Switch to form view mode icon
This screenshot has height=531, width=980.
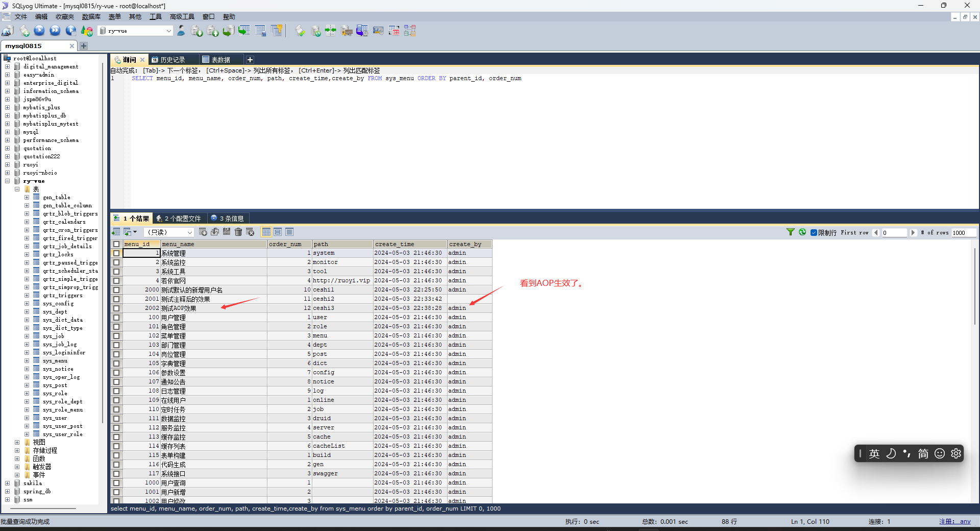click(278, 232)
